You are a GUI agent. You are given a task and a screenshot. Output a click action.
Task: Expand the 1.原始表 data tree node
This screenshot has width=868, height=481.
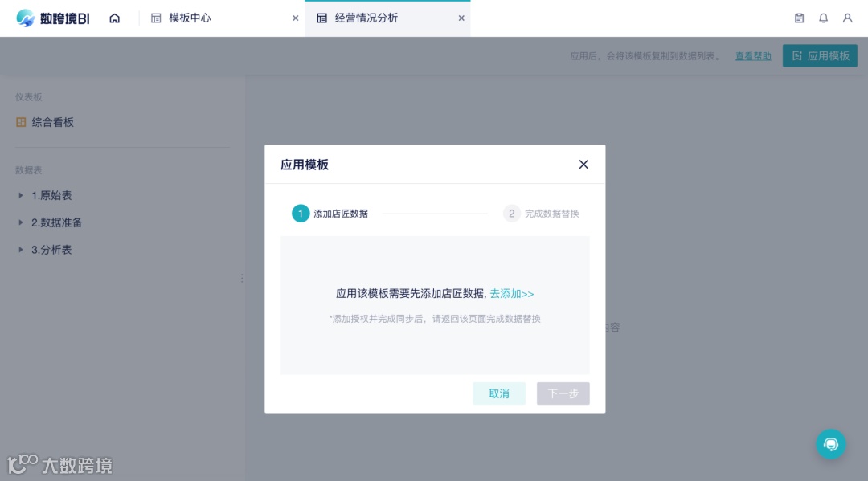click(x=20, y=195)
